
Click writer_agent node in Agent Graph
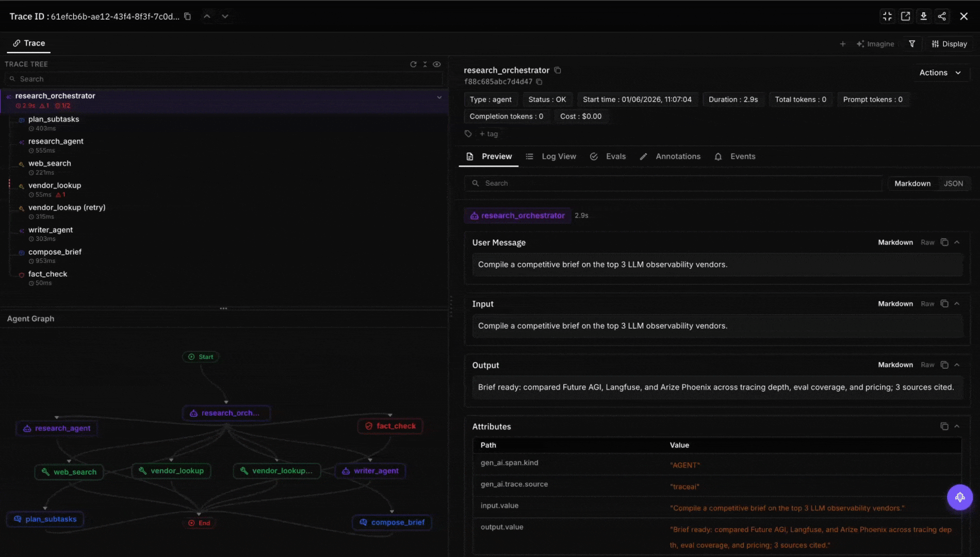[370, 471]
